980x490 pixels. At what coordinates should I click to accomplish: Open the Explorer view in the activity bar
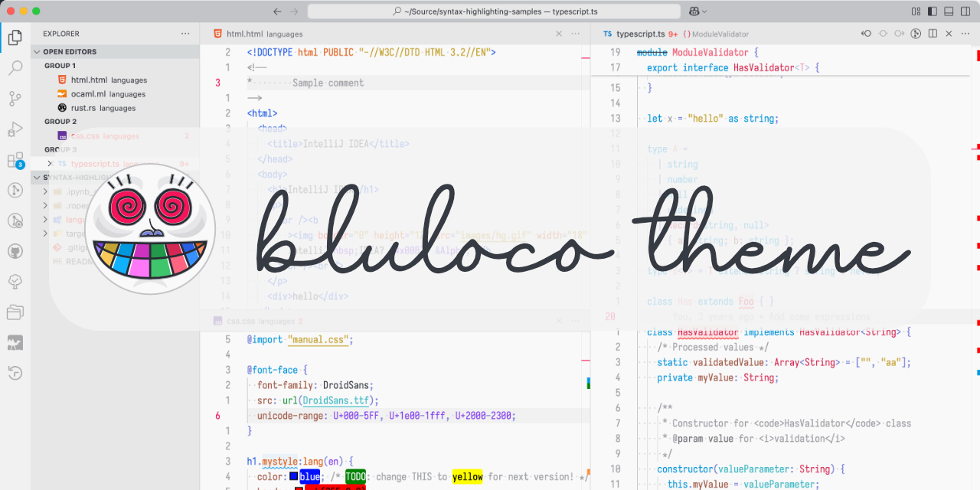point(15,37)
